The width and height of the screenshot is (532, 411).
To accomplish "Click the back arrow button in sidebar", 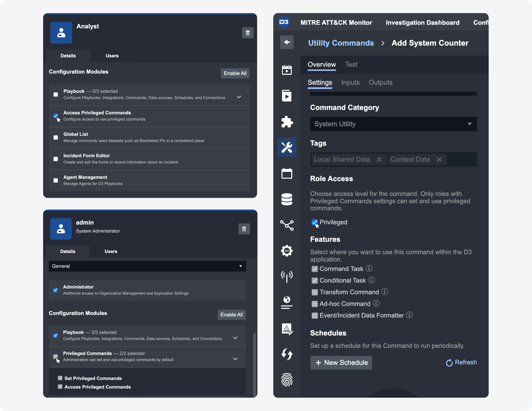I will 287,42.
